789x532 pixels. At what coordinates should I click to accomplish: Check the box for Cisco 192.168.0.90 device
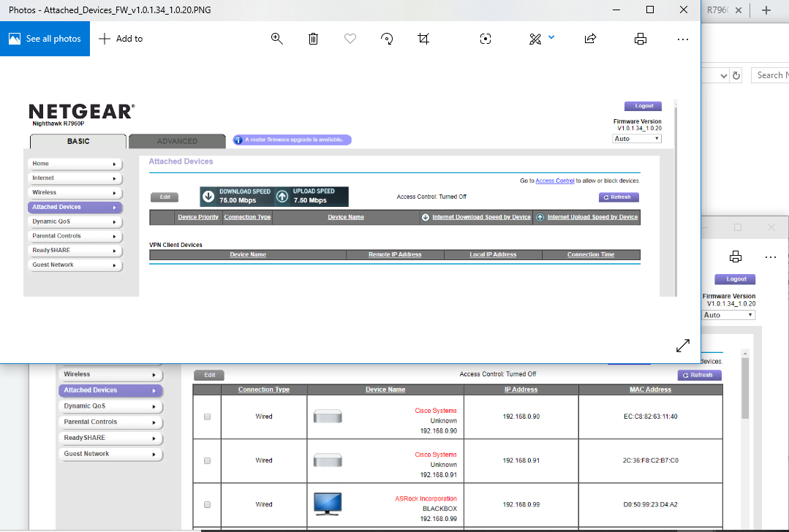click(x=207, y=417)
